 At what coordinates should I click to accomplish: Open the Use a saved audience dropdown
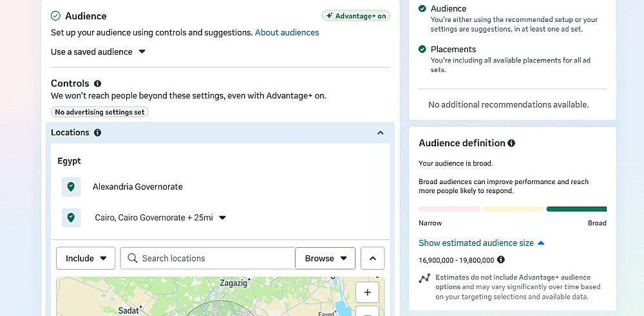click(99, 51)
